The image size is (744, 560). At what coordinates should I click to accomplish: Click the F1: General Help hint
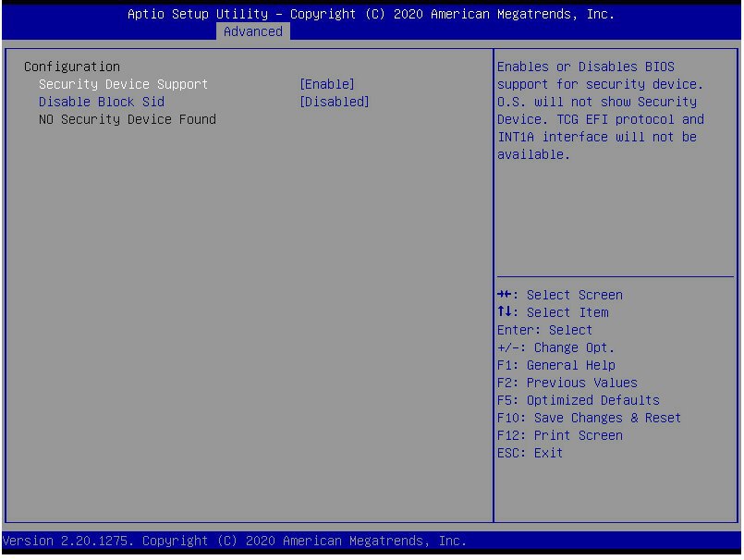coord(556,365)
